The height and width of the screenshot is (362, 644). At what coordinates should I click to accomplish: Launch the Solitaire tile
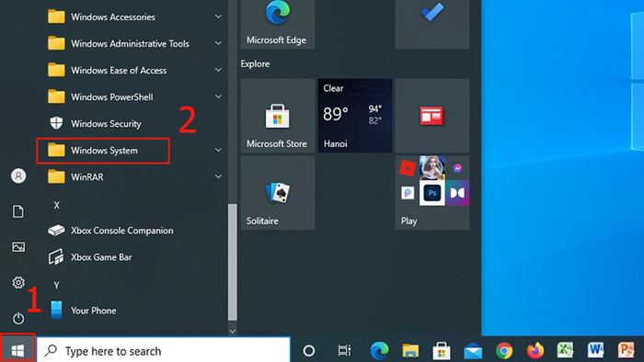tap(278, 193)
